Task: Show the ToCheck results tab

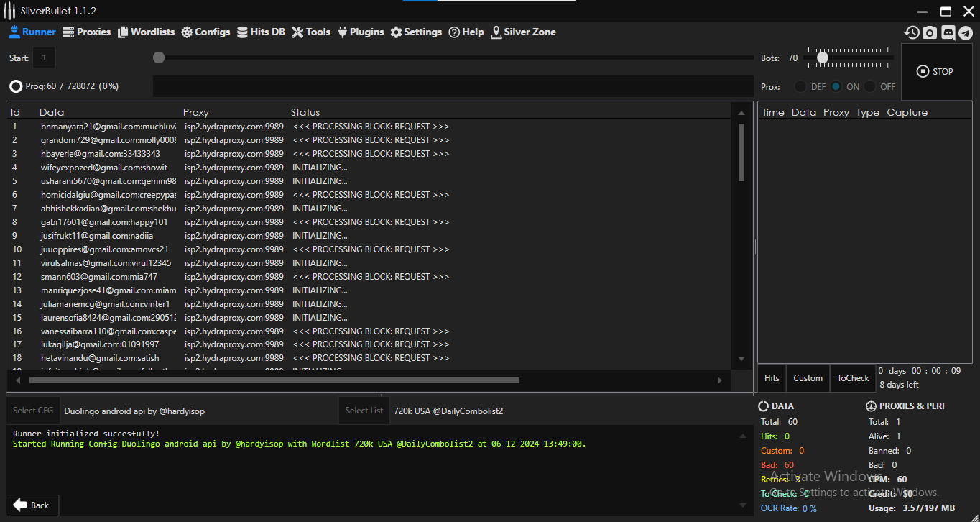Action: click(853, 378)
